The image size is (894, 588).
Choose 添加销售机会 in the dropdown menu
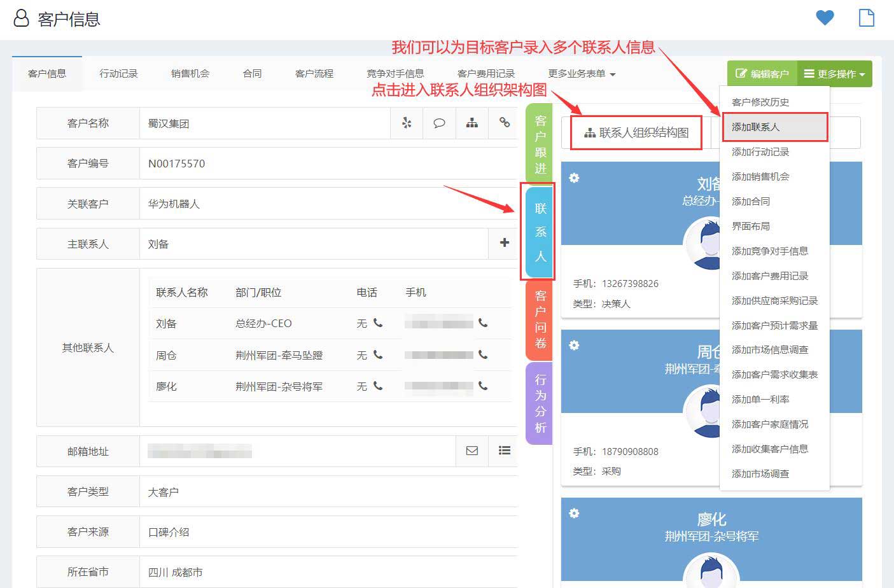[x=760, y=176]
